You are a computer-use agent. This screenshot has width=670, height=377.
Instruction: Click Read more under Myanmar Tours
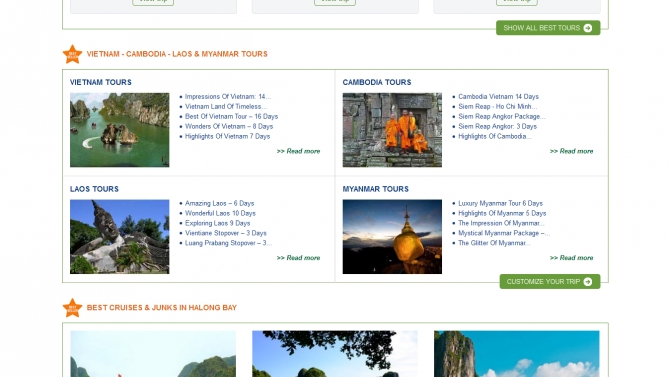pos(571,258)
